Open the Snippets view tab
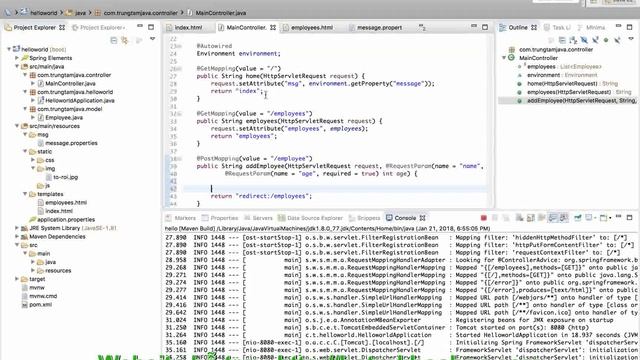The image size is (640, 360). (x=364, y=218)
